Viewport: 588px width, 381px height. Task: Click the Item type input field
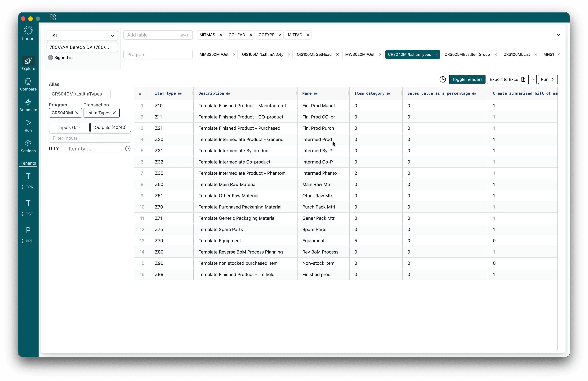click(94, 149)
